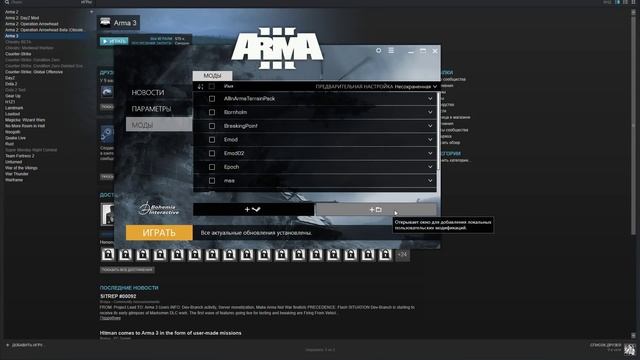Select Warframe in library list
The height and width of the screenshot is (360, 640).
[14, 180]
